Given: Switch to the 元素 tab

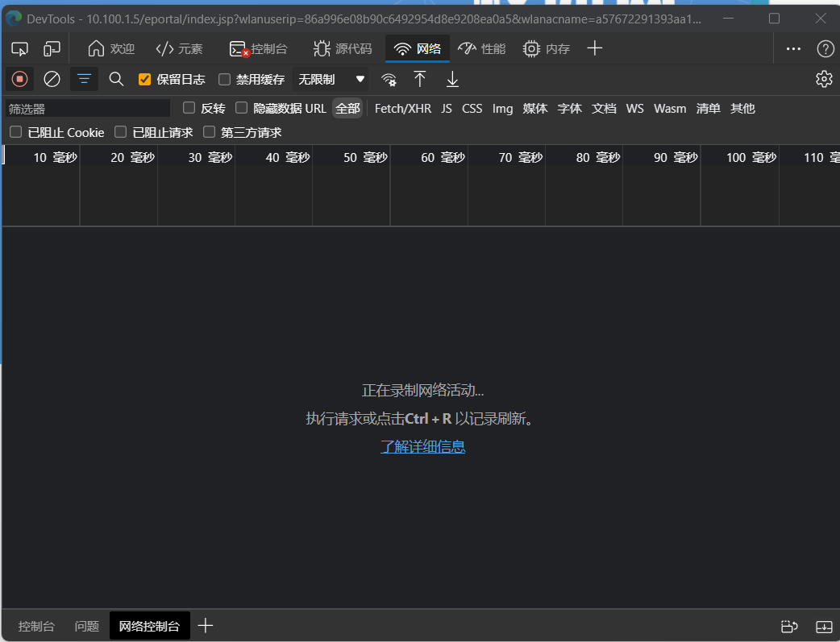Looking at the screenshot, I should coord(179,49).
